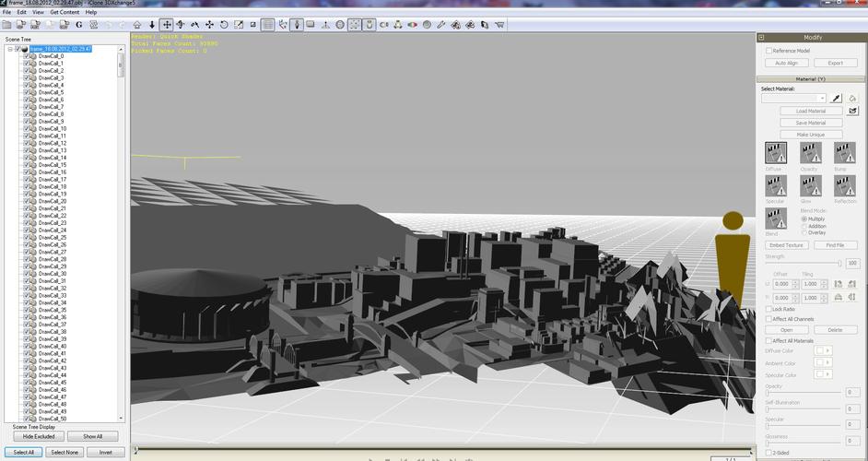The image size is (868, 461).
Task: Open the View menu
Action: point(38,12)
